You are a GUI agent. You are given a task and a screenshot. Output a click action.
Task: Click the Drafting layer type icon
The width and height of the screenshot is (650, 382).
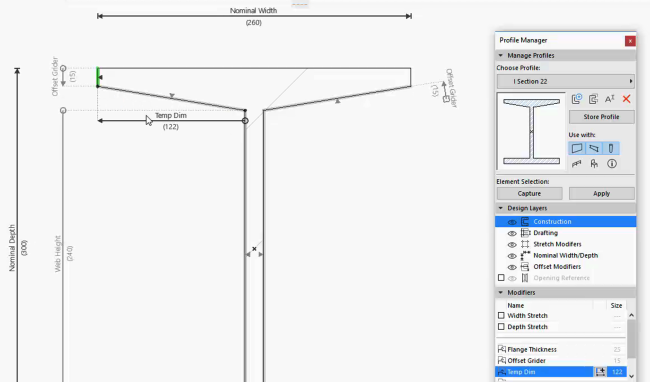coord(525,233)
